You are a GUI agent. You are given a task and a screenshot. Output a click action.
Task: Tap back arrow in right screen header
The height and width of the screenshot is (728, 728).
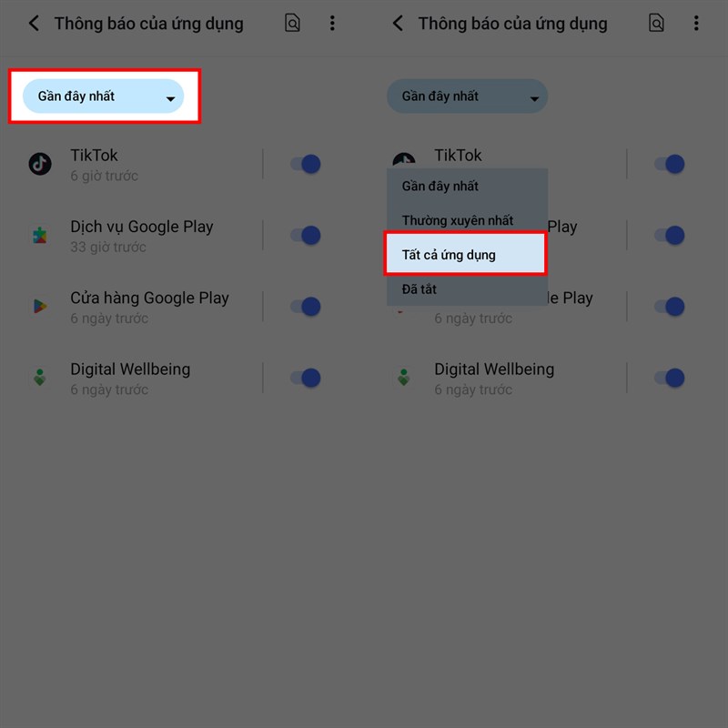coord(398,24)
